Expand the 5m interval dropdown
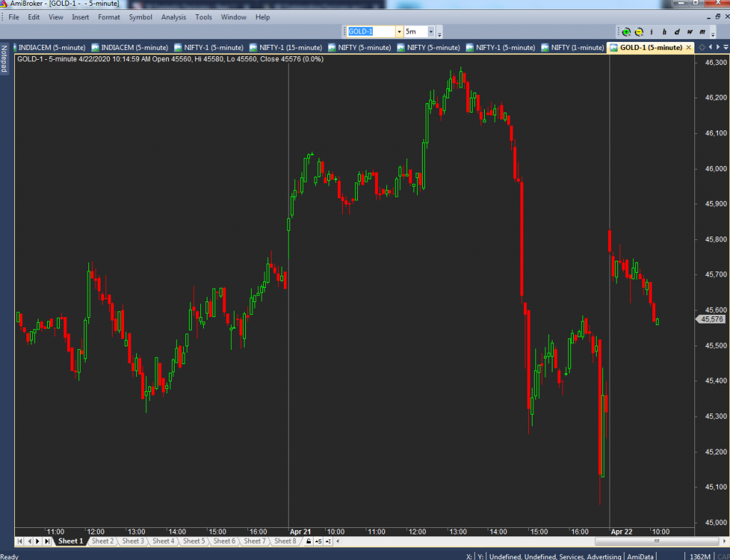 pyautogui.click(x=431, y=31)
